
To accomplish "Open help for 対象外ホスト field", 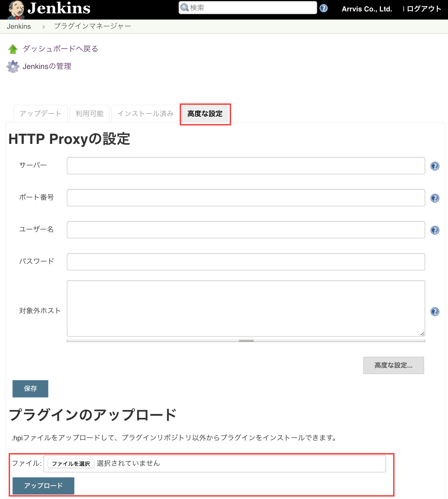I will pos(435,311).
